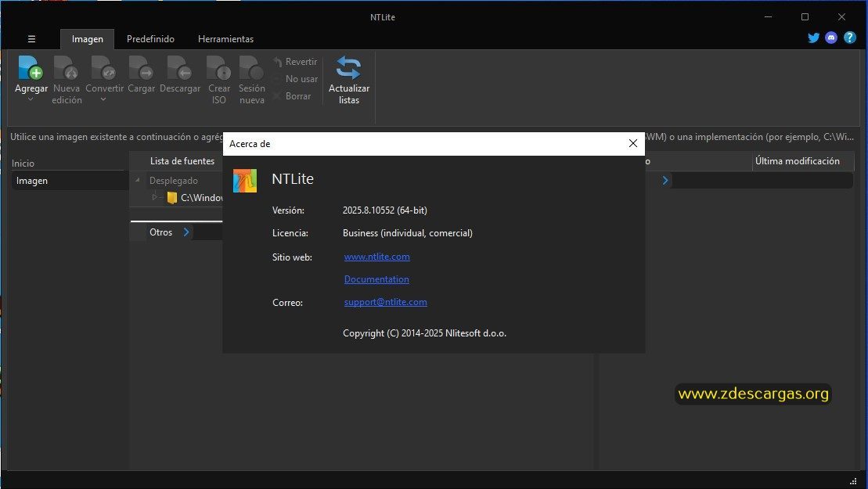Expand the Convertir dropdown arrow

[103, 99]
